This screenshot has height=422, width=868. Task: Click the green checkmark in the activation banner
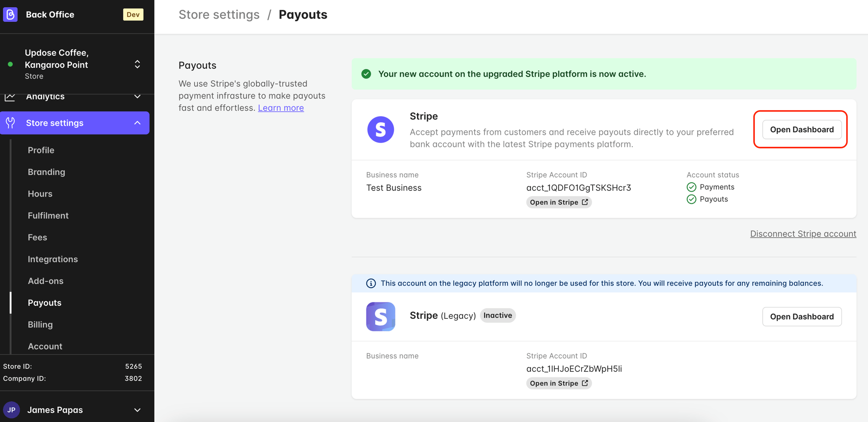click(366, 74)
